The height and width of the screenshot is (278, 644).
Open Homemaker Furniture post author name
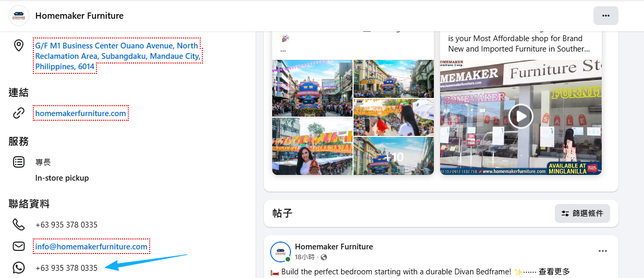pyautogui.click(x=334, y=246)
